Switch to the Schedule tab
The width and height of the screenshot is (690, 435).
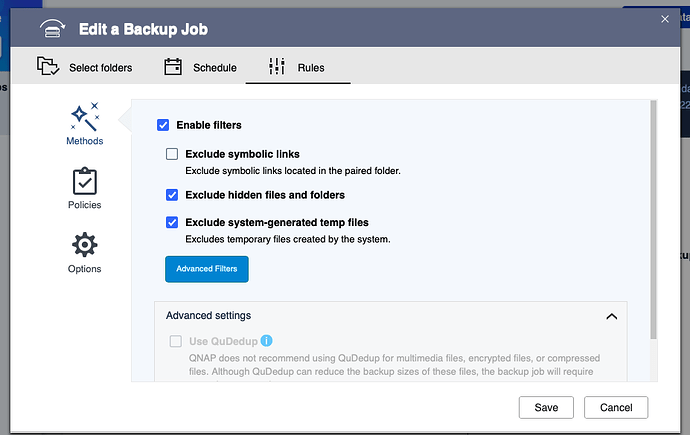(x=215, y=68)
